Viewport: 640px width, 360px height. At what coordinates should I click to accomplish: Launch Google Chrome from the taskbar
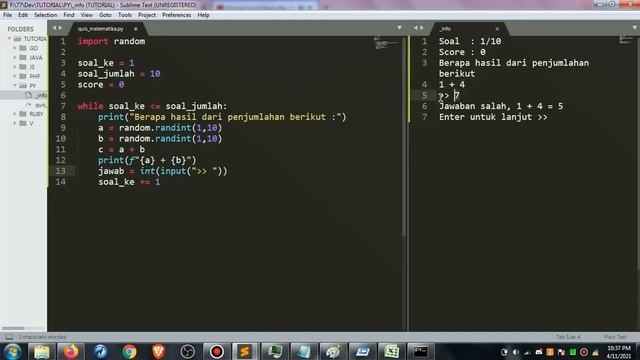coord(129,351)
